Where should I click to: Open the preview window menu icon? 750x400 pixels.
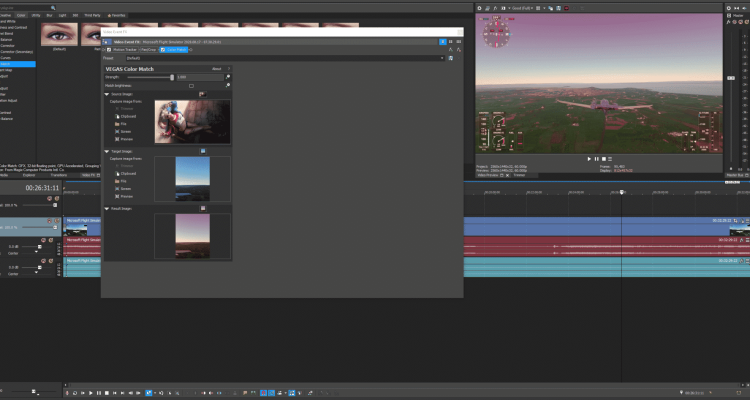pyautogui.click(x=610, y=159)
